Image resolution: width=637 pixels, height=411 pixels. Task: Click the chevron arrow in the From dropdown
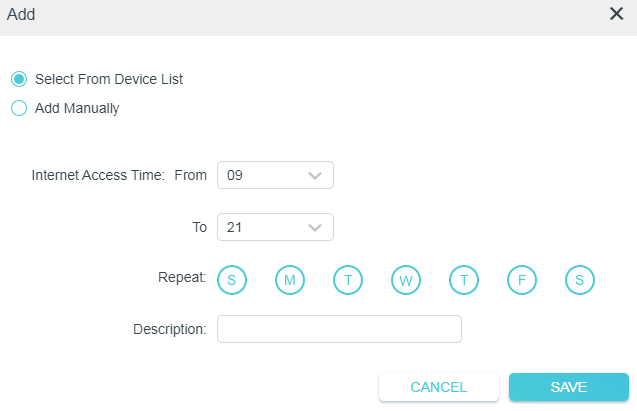tap(316, 176)
